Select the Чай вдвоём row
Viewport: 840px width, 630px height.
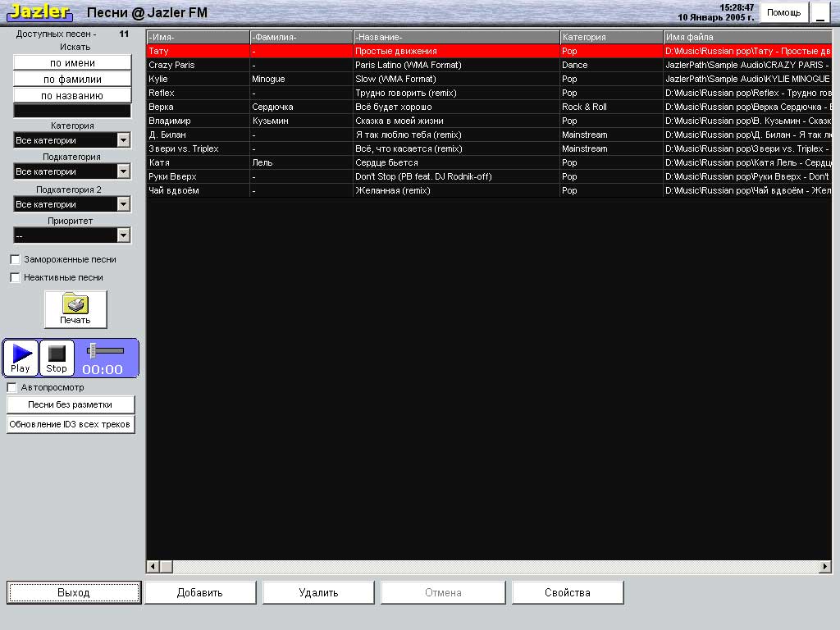tap(489, 190)
